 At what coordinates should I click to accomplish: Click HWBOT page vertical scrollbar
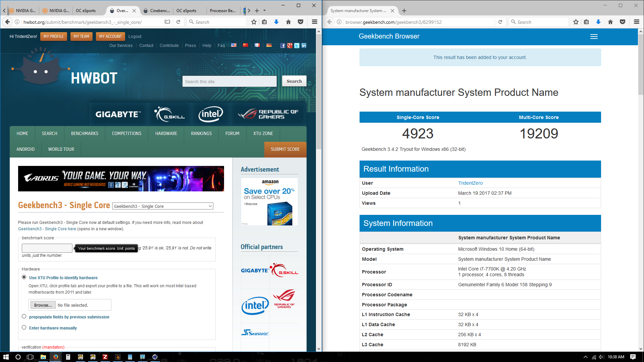[319, 92]
